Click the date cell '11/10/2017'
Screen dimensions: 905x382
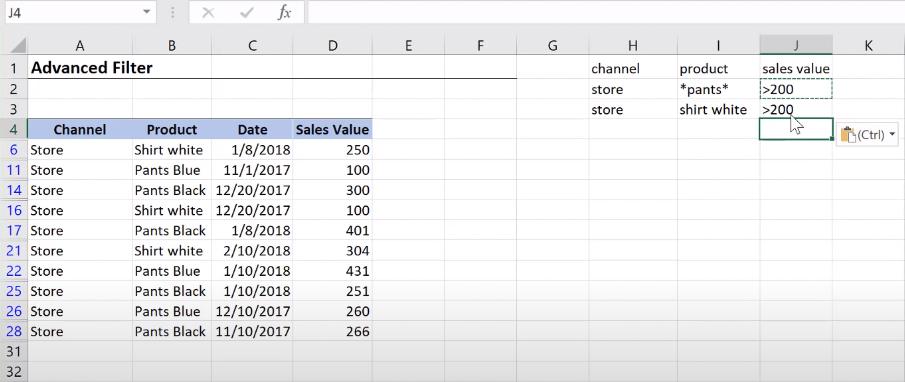[x=252, y=332]
